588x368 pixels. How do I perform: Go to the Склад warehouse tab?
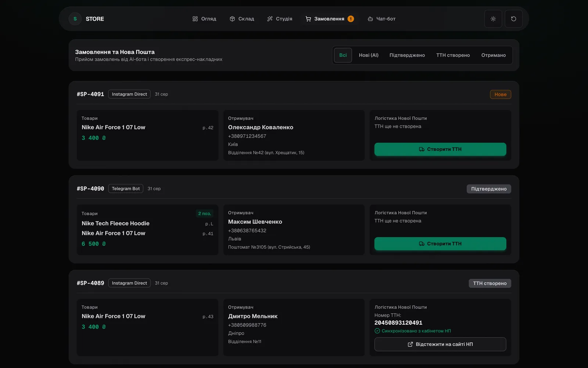[x=242, y=19]
